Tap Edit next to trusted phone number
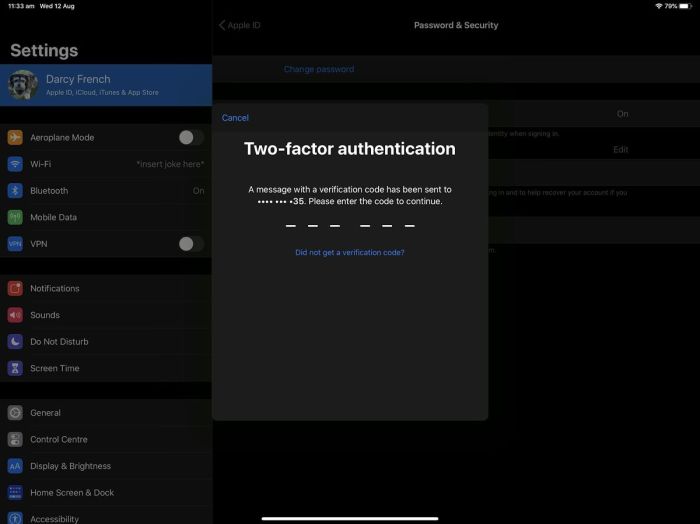Screen dimensions: 700x524 pos(621,150)
